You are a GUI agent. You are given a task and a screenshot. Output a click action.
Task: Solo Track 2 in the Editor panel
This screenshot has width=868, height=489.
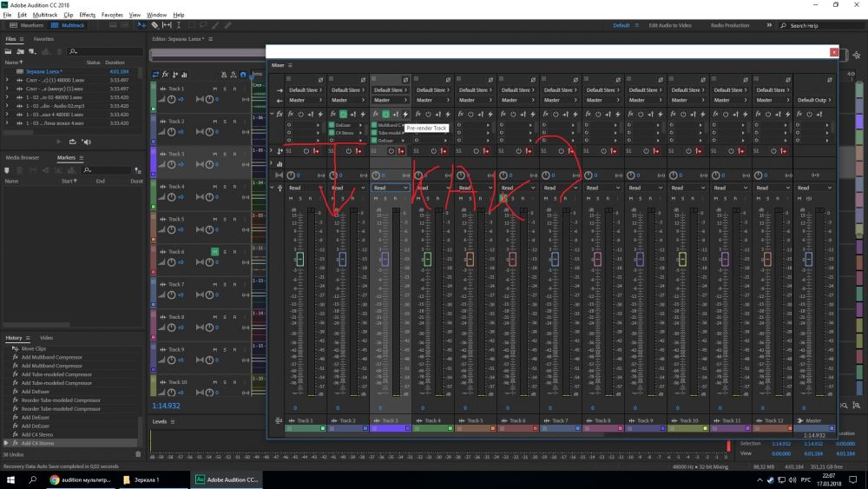pos(225,122)
